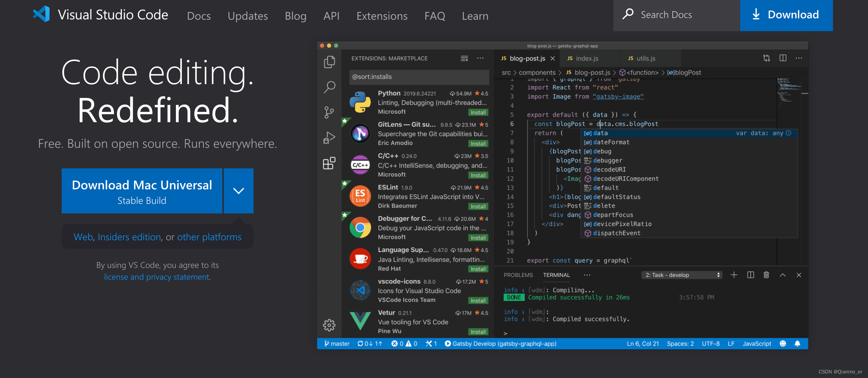Open the Explorer files icon in activity bar

click(329, 62)
